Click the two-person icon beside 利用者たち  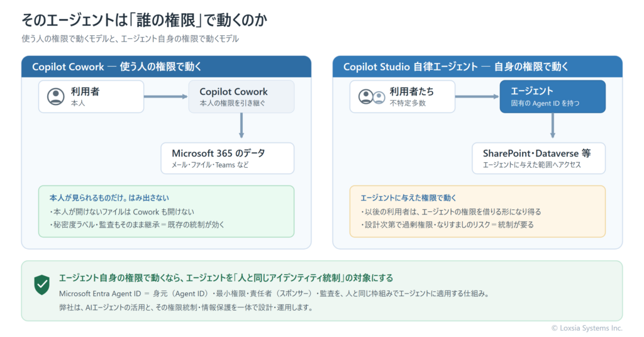(372, 97)
